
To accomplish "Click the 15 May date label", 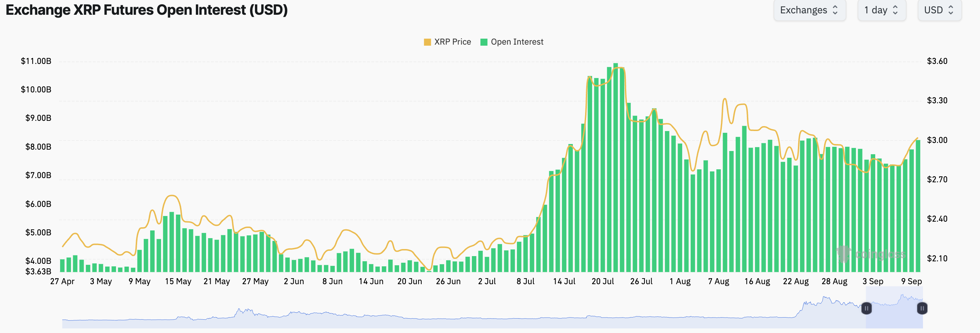I will pos(178,282).
